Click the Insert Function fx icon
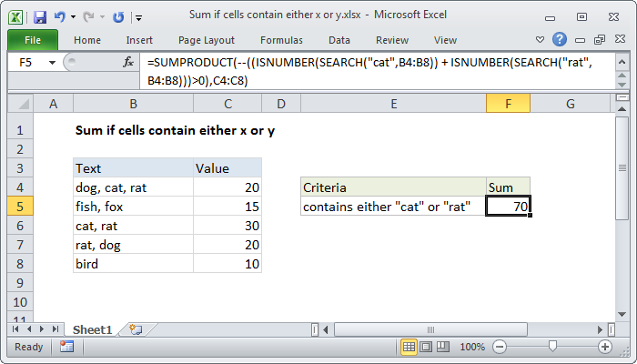Image resolution: width=637 pixels, height=364 pixels. 129,62
